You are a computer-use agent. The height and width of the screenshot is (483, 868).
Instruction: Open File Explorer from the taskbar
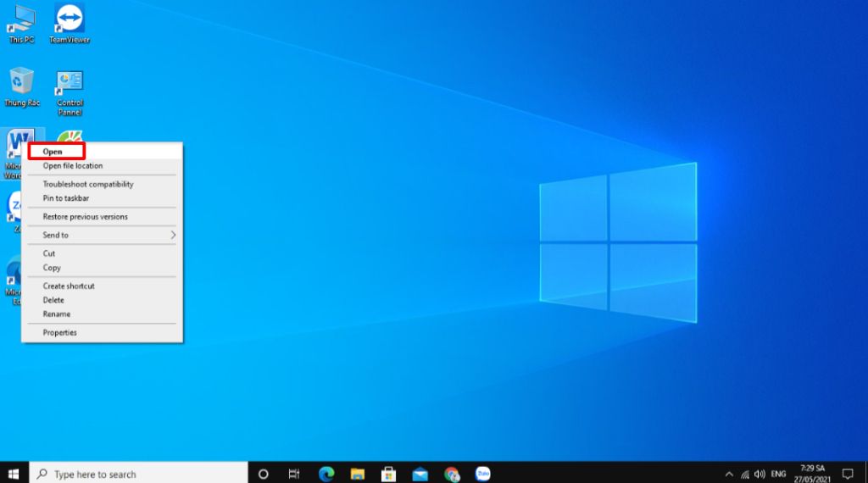[x=358, y=474]
